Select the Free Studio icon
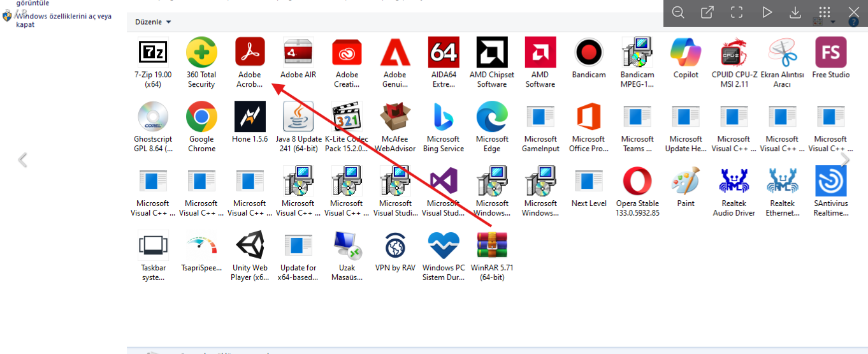The image size is (868, 354). tap(831, 52)
